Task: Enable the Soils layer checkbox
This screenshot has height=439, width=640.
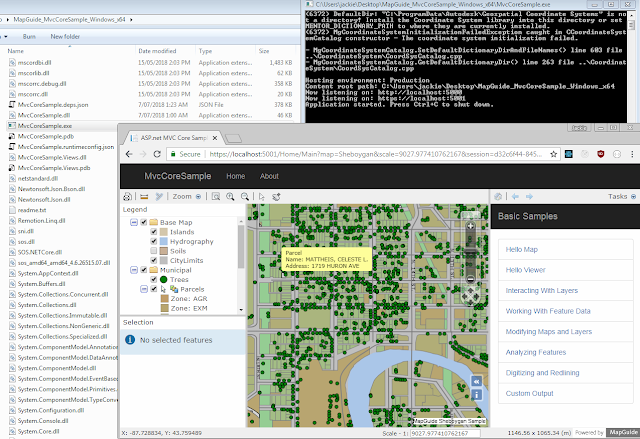Action: click(154, 251)
